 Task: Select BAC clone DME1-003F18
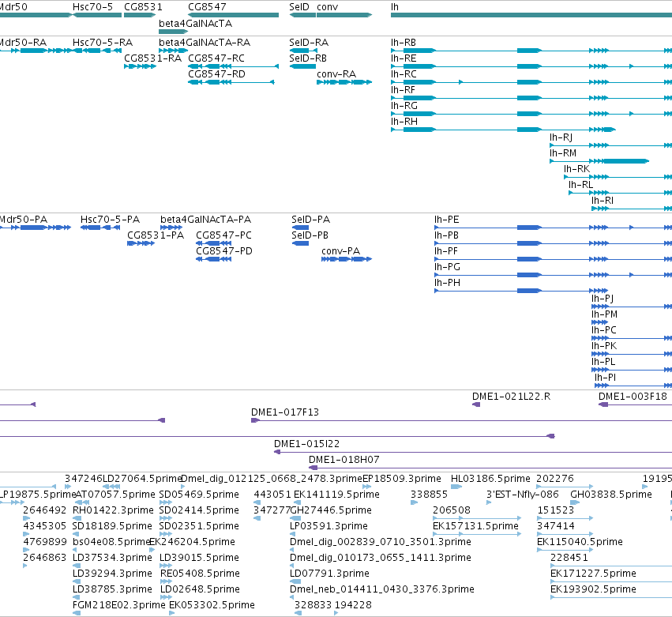pos(633,397)
